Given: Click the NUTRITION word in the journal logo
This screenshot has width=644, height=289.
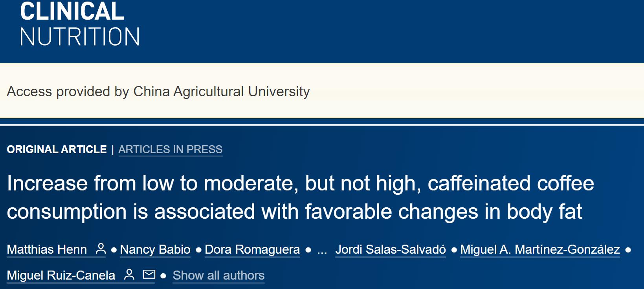Looking at the screenshot, I should tap(80, 37).
